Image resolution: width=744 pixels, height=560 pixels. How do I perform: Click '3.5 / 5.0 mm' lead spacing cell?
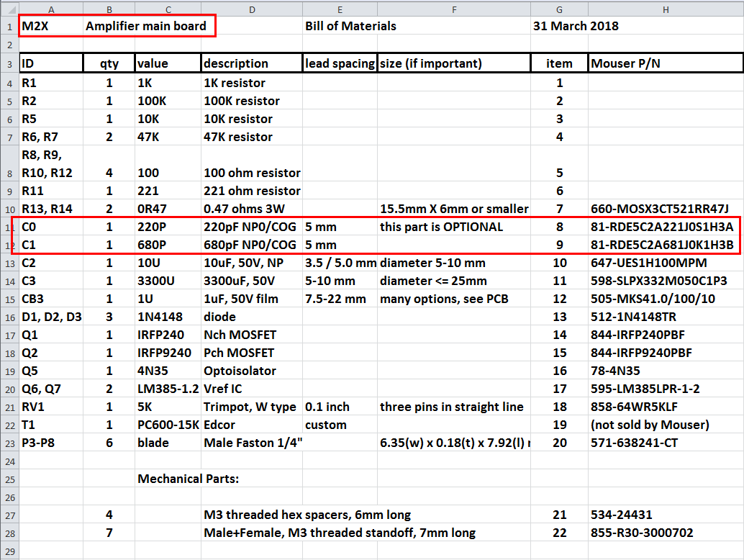[x=340, y=263]
